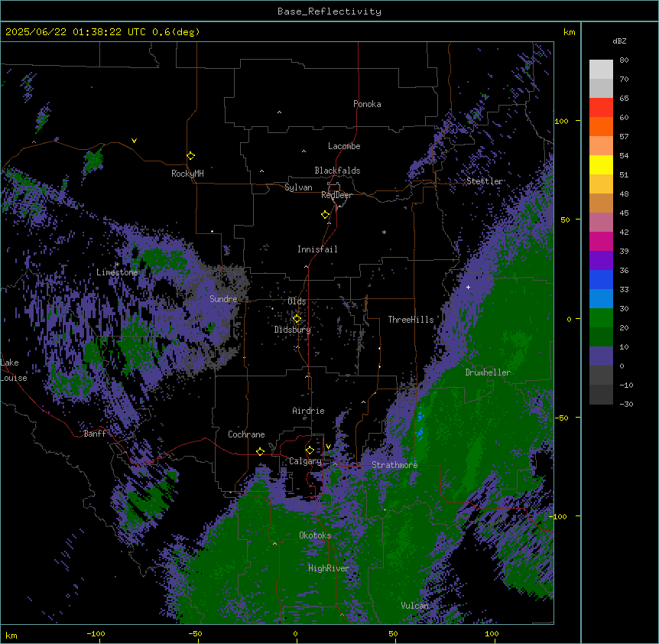Click the orange 57-60 dBZ legend swatch
Viewport: 659px width, 644px height.
point(601,126)
